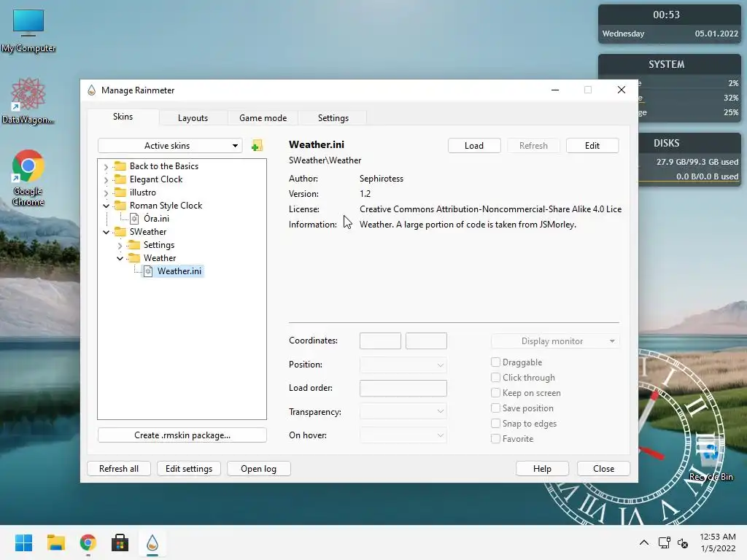Expand the Settings subfolder

tap(120, 246)
